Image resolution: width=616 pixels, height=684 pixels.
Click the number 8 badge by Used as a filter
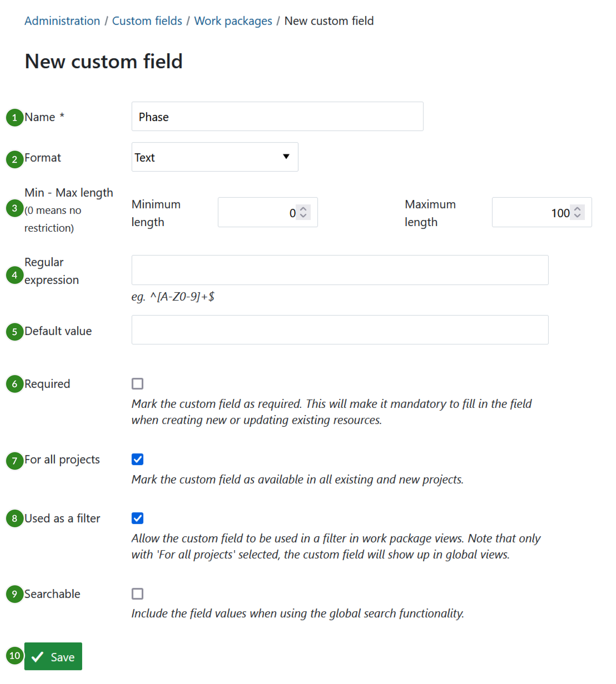pyautogui.click(x=15, y=518)
